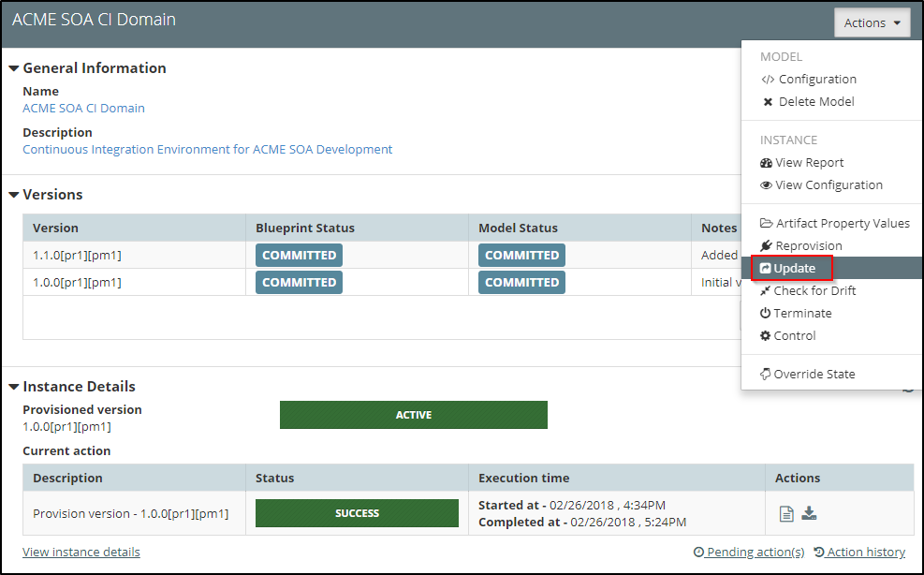Choose Check for Drift option
The height and width of the screenshot is (575, 924).
(x=814, y=290)
